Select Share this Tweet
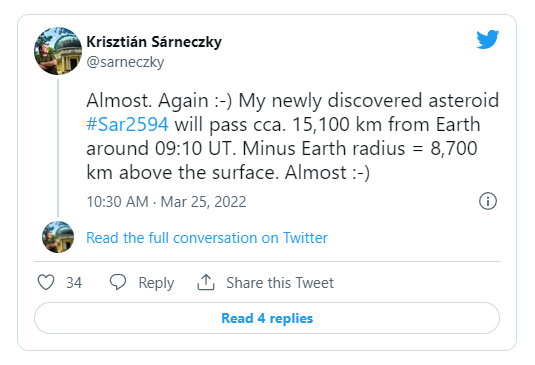The image size is (535, 365). click(x=280, y=283)
